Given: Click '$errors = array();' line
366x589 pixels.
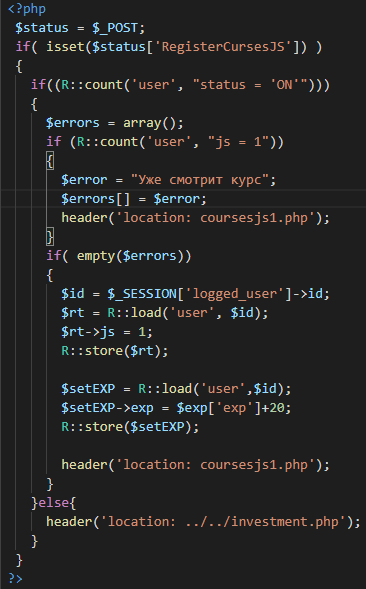Looking at the screenshot, I should 115,123.
